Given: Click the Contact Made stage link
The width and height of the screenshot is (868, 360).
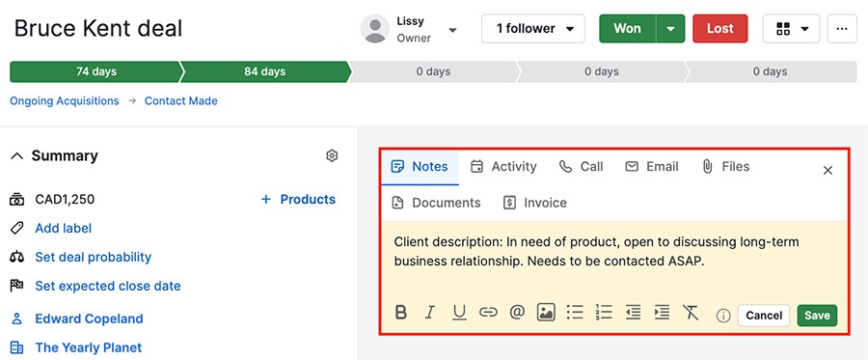Looking at the screenshot, I should pyautogui.click(x=181, y=100).
